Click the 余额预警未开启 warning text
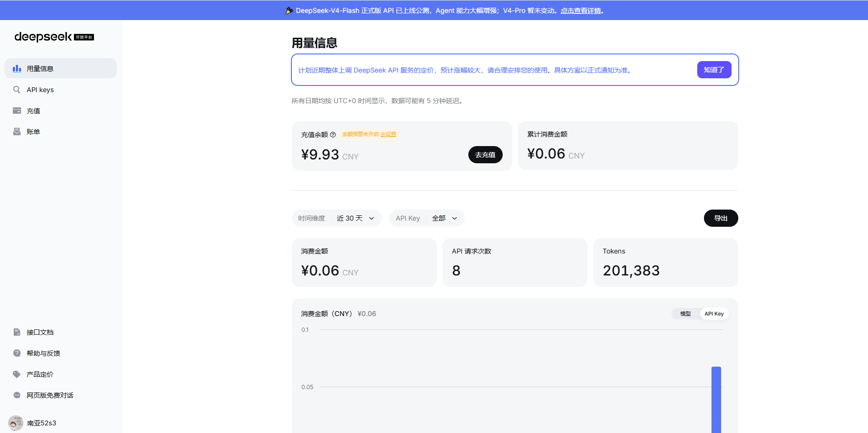 tap(360, 134)
